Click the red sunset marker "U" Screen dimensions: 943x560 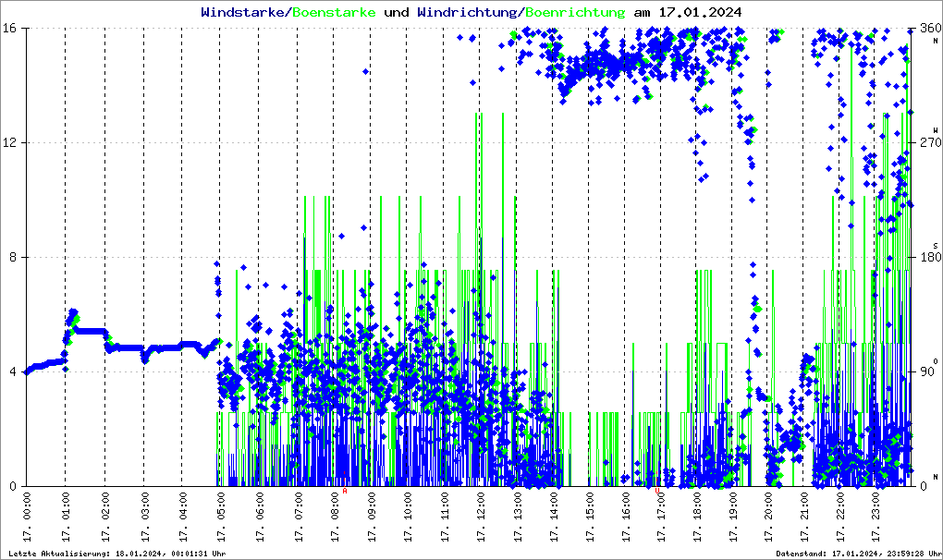pyautogui.click(x=658, y=492)
